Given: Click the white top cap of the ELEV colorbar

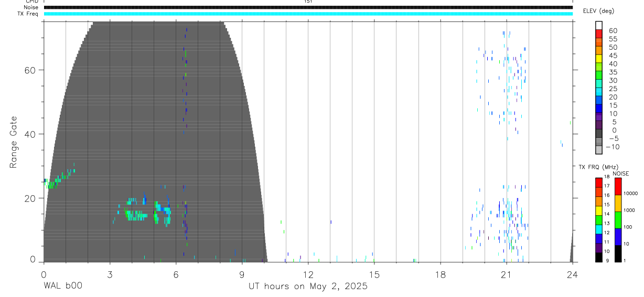Looking at the screenshot, I should [599, 25].
